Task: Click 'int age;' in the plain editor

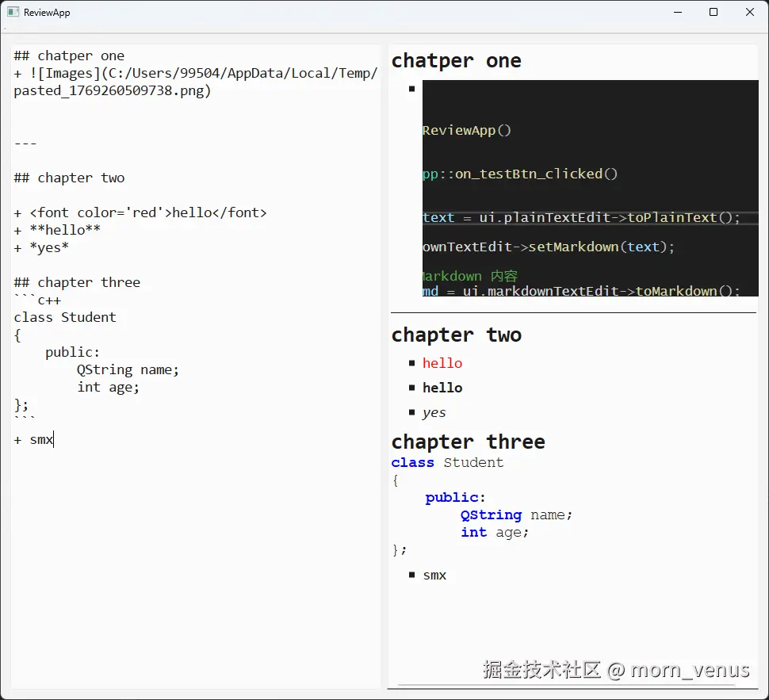Action: click(108, 388)
